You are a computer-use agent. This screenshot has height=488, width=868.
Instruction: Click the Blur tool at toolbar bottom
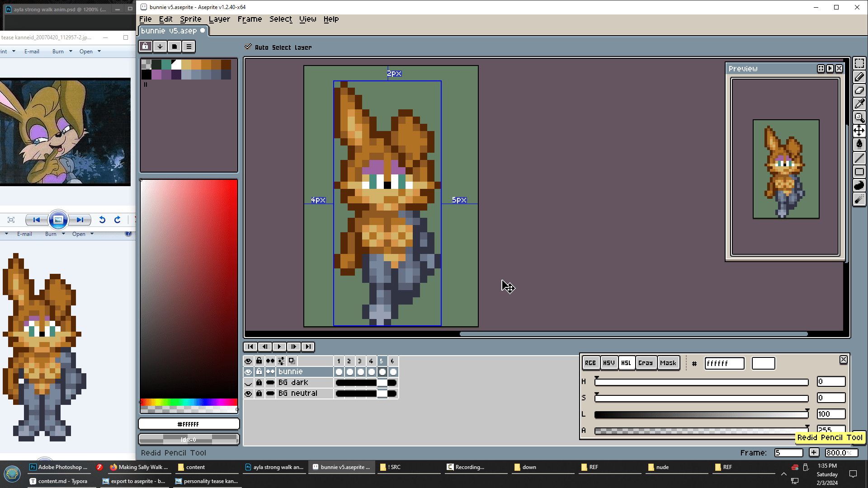pyautogui.click(x=859, y=199)
